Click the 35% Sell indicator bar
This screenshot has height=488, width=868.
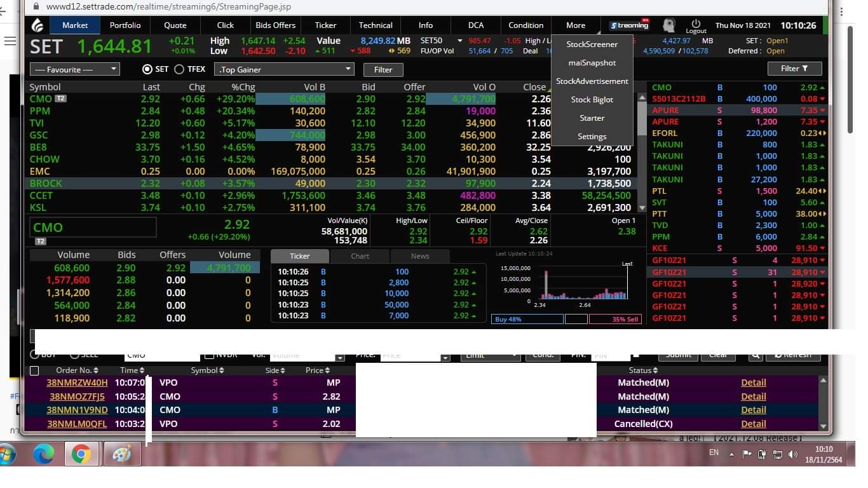coord(615,319)
